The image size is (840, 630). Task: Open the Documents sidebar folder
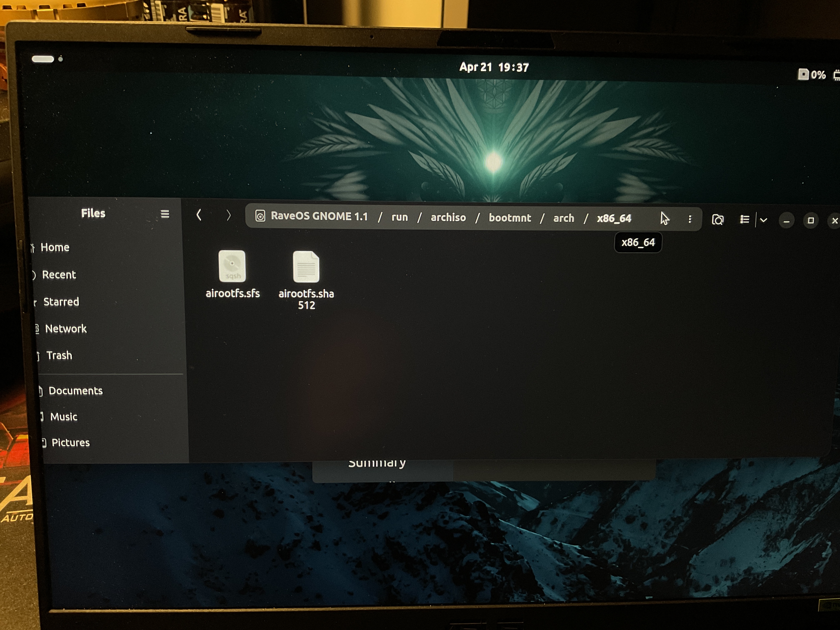[76, 391]
